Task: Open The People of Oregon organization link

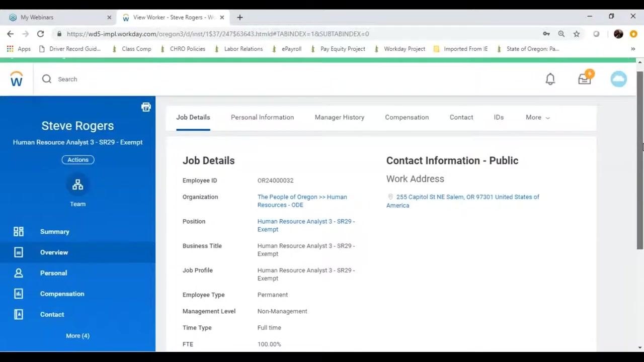Action: coord(302,201)
